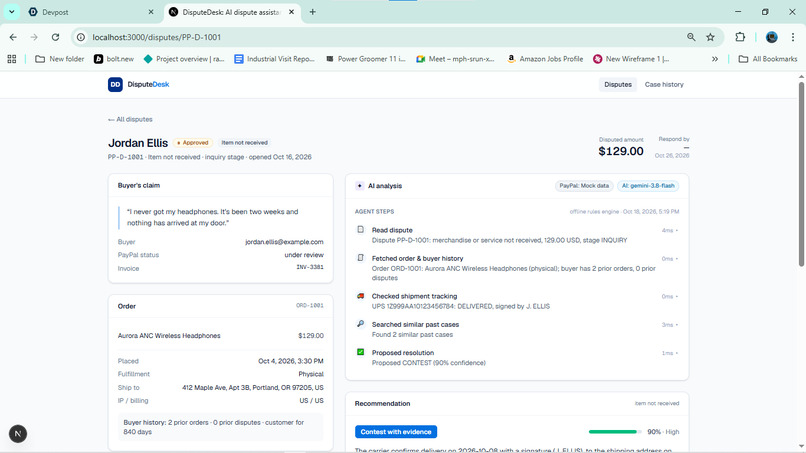Open Power Groomer bookmark

tap(365, 59)
